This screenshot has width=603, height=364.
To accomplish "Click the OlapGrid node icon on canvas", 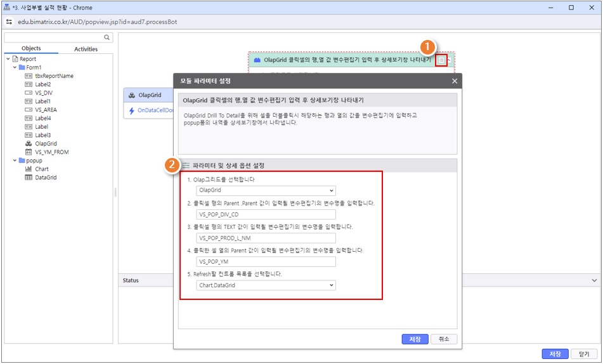I will pyautogui.click(x=132, y=95).
